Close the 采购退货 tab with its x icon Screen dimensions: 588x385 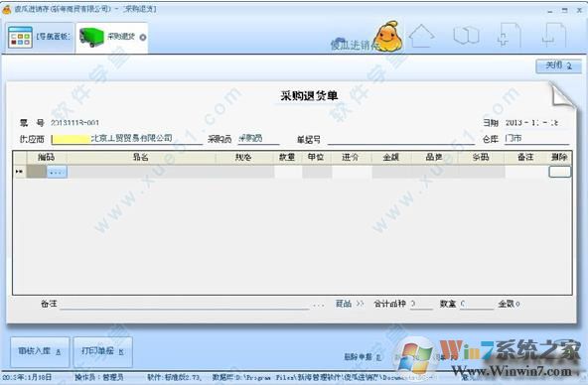[142, 38]
